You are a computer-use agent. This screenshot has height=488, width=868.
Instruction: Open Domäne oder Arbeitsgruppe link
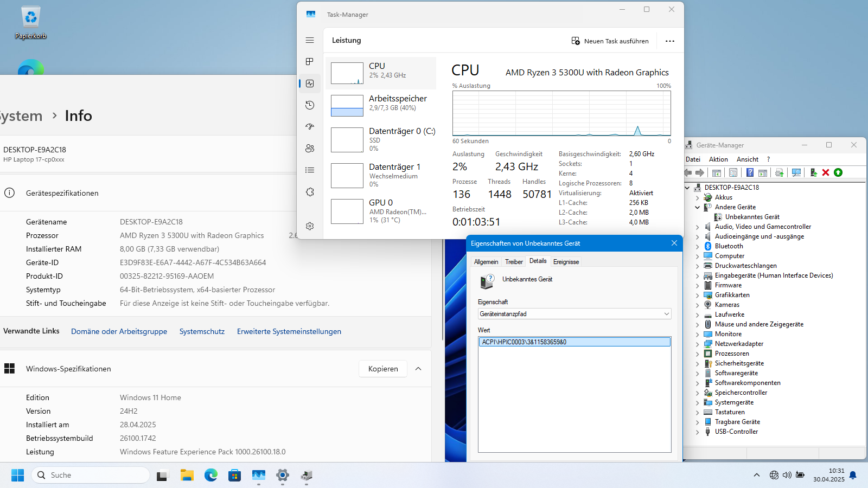(119, 331)
